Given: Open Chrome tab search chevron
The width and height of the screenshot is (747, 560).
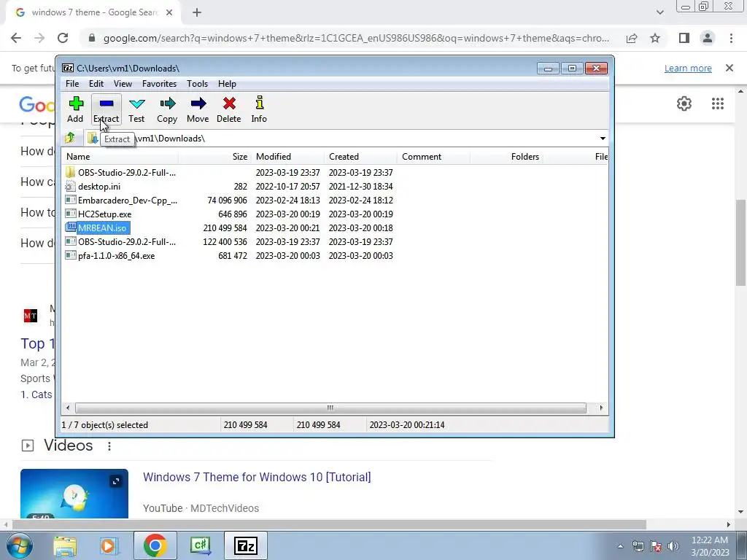Looking at the screenshot, I should coord(659,13).
